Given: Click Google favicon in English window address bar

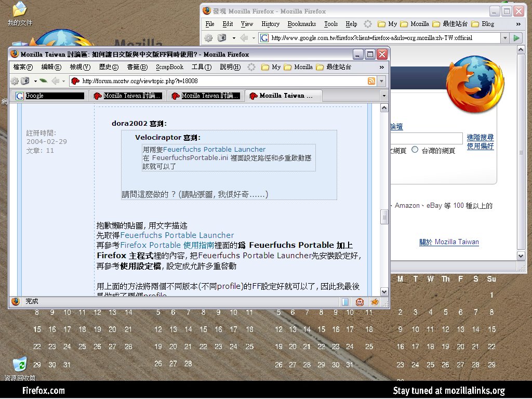Looking at the screenshot, I should point(264,38).
